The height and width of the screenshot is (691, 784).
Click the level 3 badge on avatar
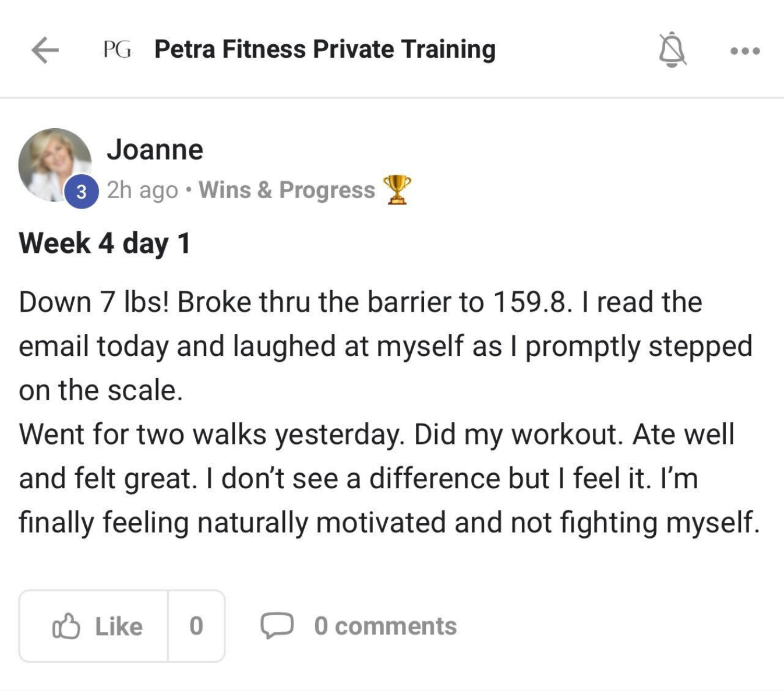pyautogui.click(x=82, y=192)
